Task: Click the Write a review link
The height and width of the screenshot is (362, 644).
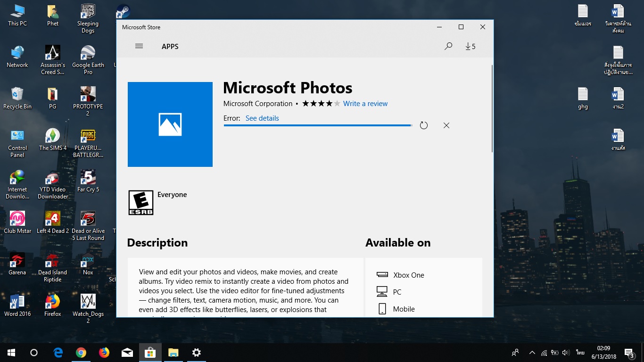Action: [365, 104]
